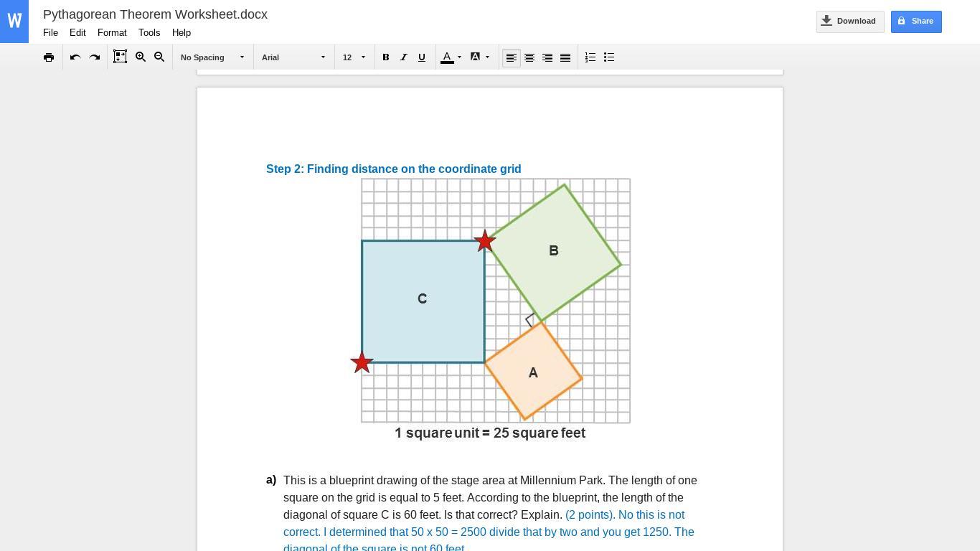Viewport: 980px width, 551px height.
Task: Align text to the left
Action: [x=512, y=57]
